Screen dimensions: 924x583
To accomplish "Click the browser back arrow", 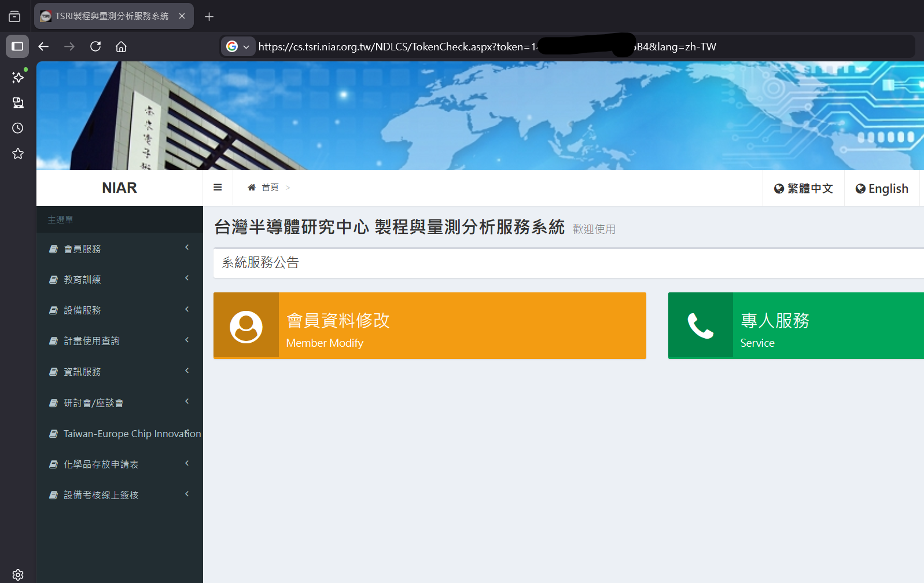I will (43, 46).
